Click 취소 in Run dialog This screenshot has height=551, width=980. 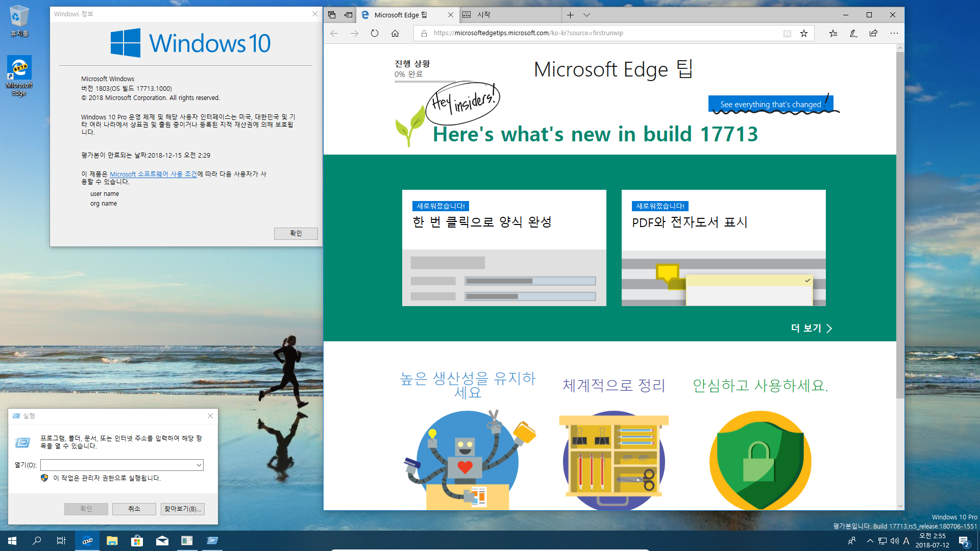tap(134, 509)
